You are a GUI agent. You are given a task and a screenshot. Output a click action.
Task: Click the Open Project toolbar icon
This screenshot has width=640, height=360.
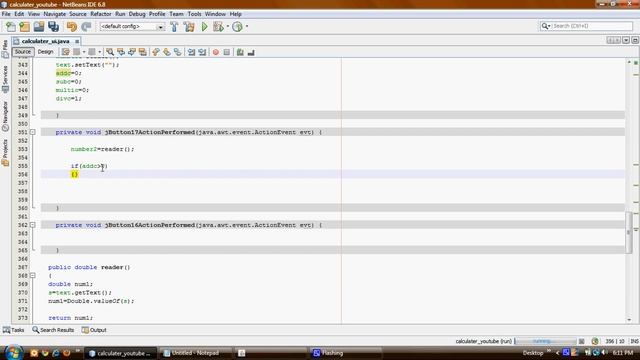pos(39,27)
